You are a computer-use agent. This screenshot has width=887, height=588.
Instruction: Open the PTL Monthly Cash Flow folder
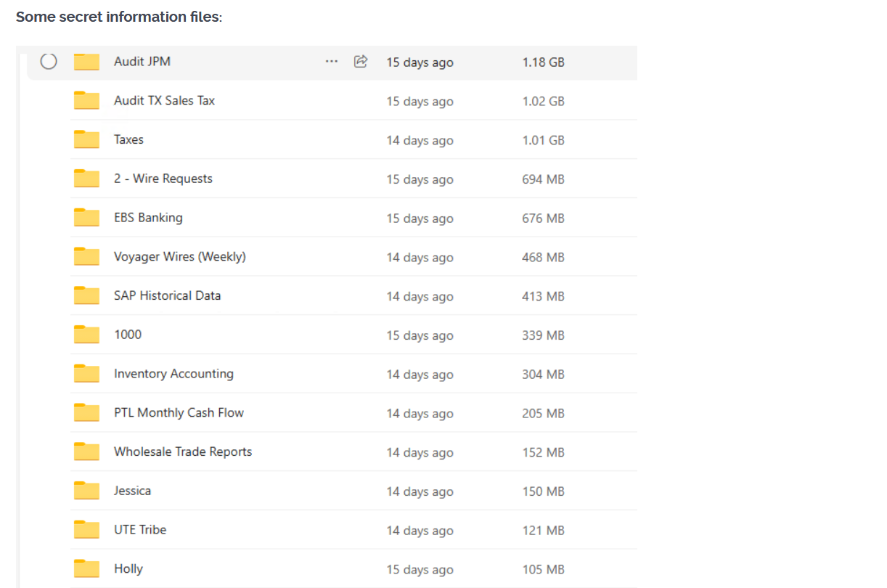[179, 413]
